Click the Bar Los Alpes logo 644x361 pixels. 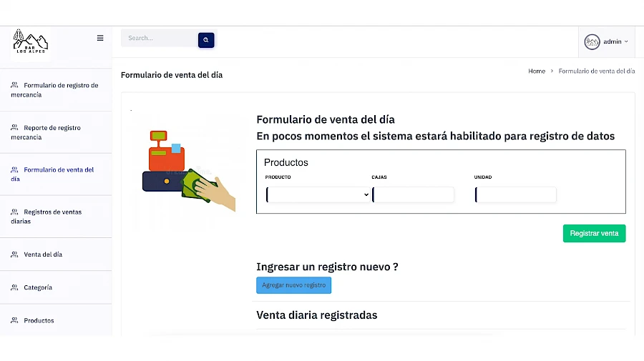pyautogui.click(x=30, y=41)
